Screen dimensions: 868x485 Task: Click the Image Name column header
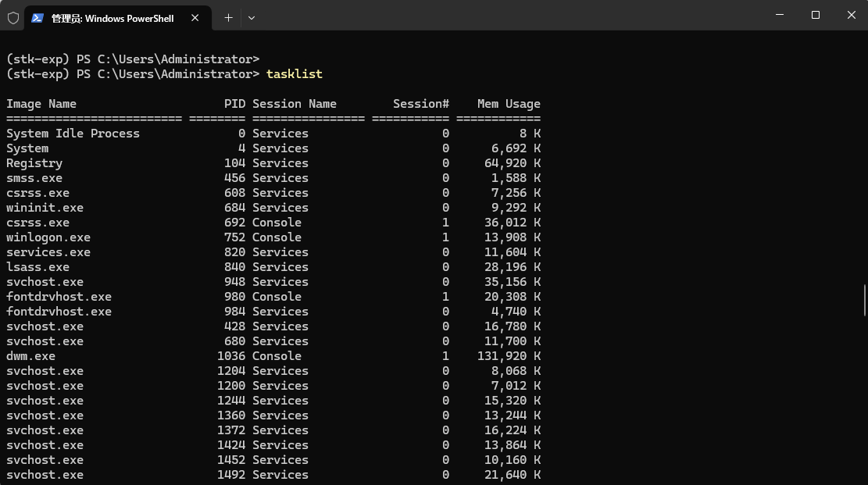[41, 104]
